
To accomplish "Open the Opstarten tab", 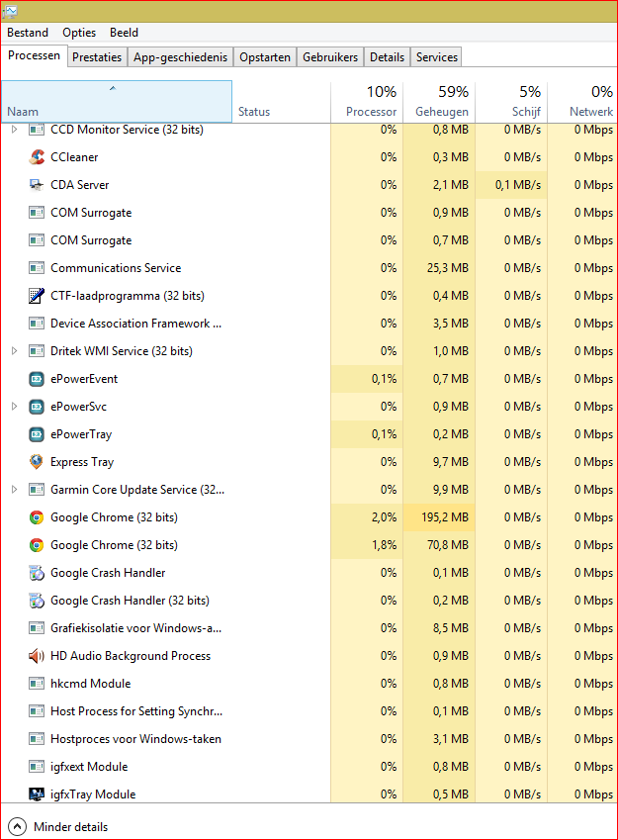I will 265,57.
